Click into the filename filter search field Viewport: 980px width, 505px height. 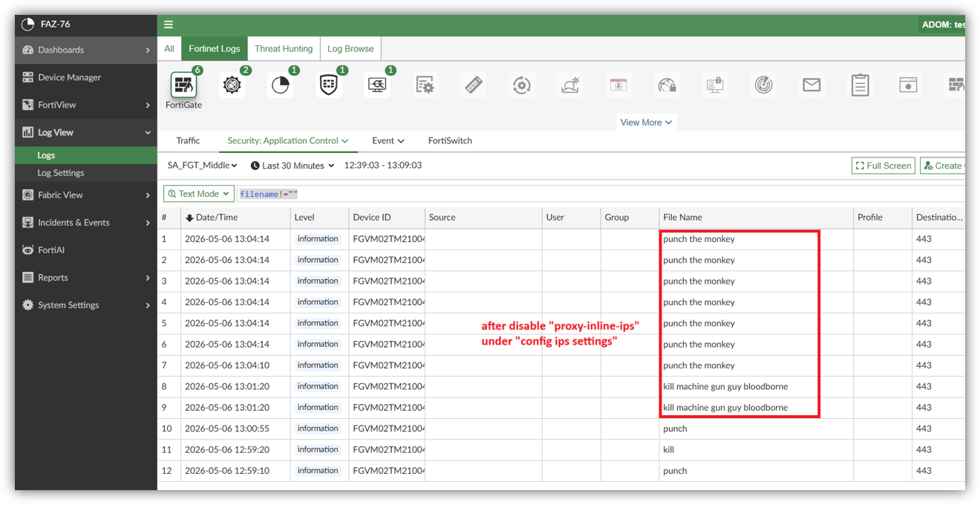[600, 194]
